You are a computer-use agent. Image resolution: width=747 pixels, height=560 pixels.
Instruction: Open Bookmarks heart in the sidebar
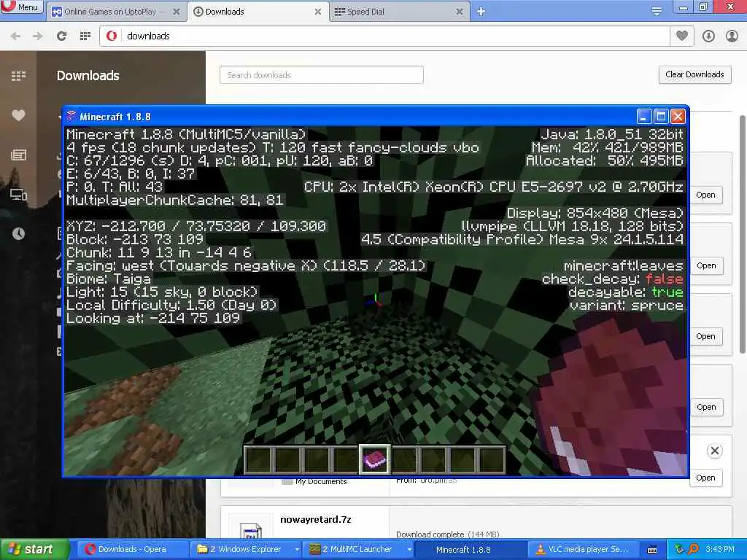[18, 115]
